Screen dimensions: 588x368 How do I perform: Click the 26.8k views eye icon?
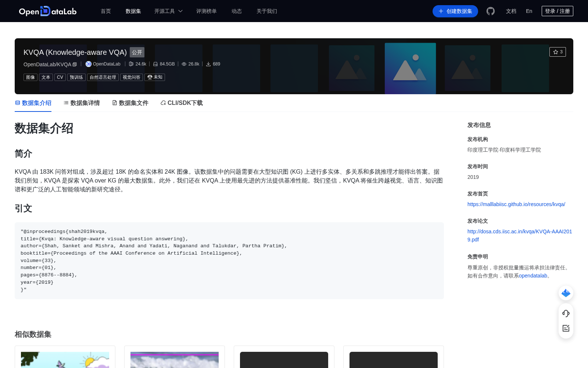coord(184,64)
